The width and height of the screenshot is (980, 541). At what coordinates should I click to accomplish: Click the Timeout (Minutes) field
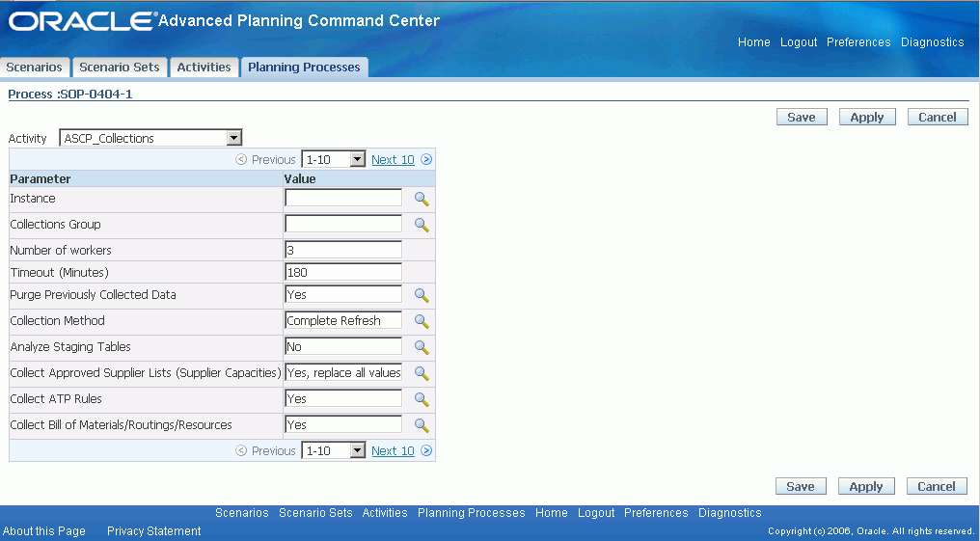point(343,272)
